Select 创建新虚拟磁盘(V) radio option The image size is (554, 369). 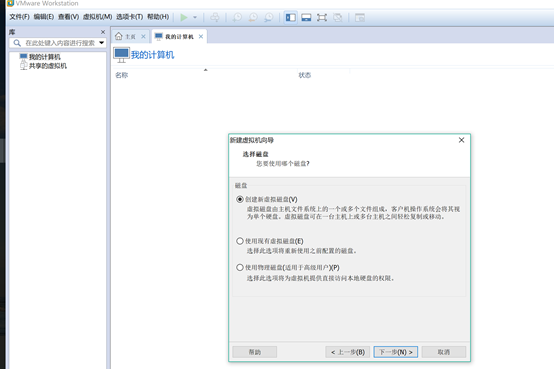tap(240, 199)
